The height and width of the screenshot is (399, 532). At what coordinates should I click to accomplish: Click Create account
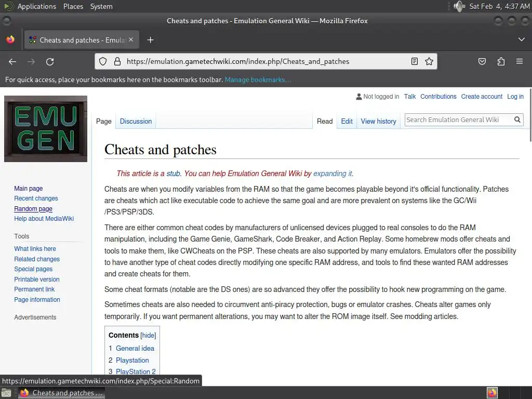482,96
